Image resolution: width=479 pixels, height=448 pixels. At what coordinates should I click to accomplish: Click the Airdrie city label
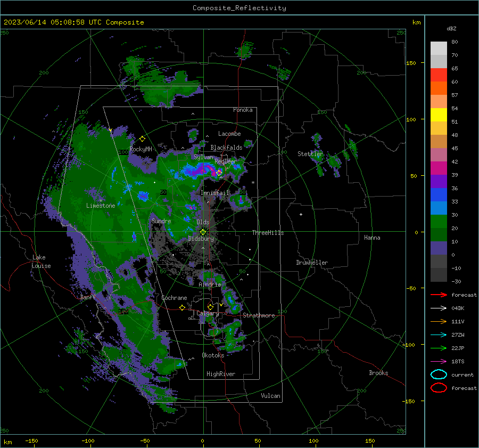(x=210, y=284)
